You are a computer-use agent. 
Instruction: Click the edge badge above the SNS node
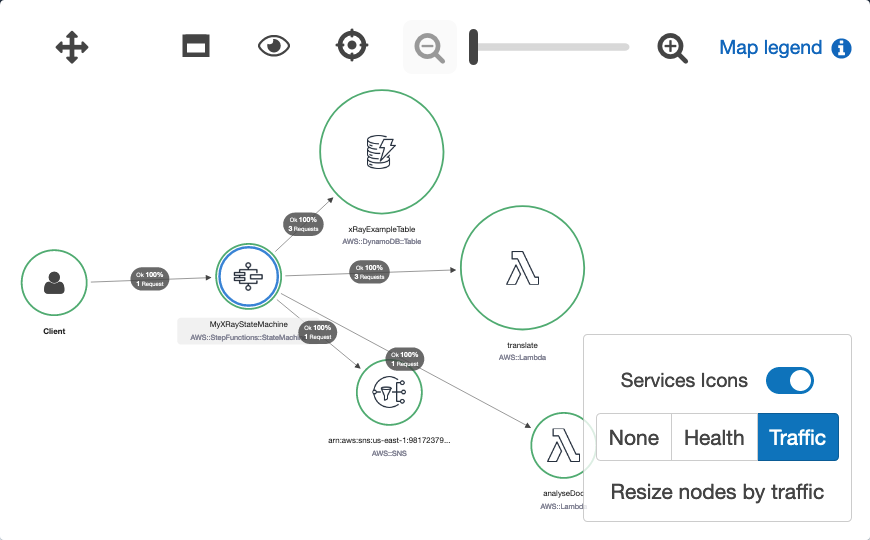[x=404, y=359]
